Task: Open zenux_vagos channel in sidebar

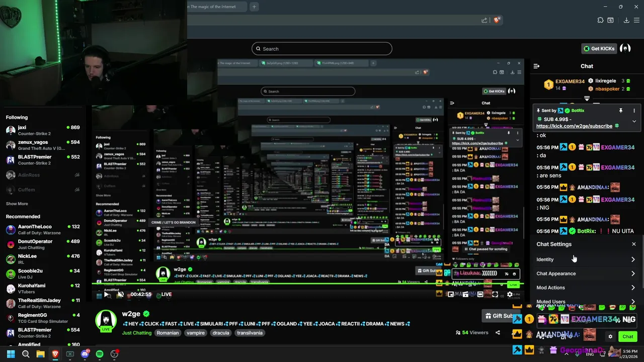Action: [43, 145]
